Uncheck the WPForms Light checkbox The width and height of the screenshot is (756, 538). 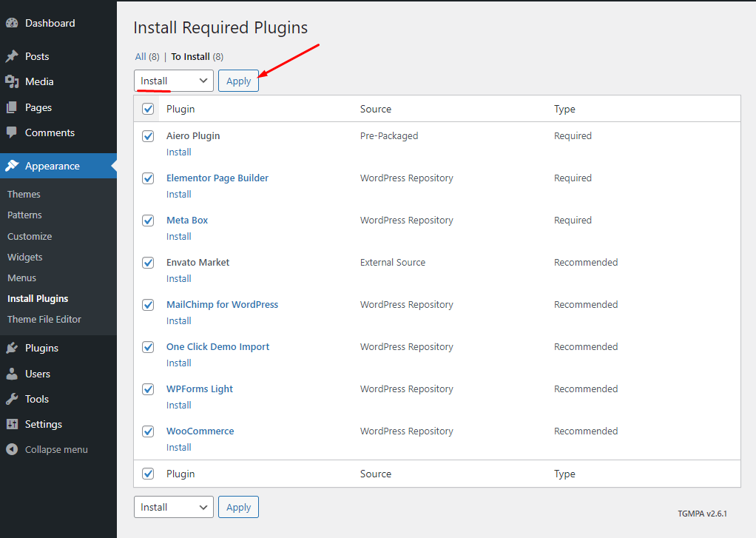point(148,389)
